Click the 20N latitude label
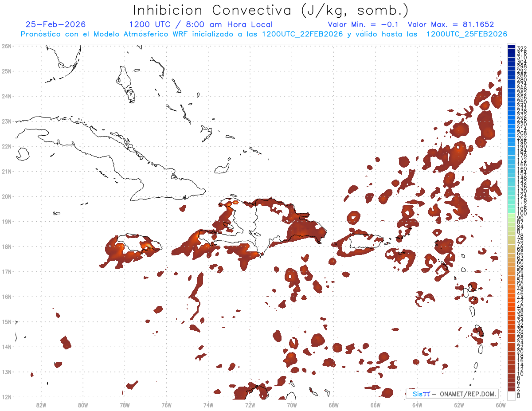532x411 pixels. (6, 196)
